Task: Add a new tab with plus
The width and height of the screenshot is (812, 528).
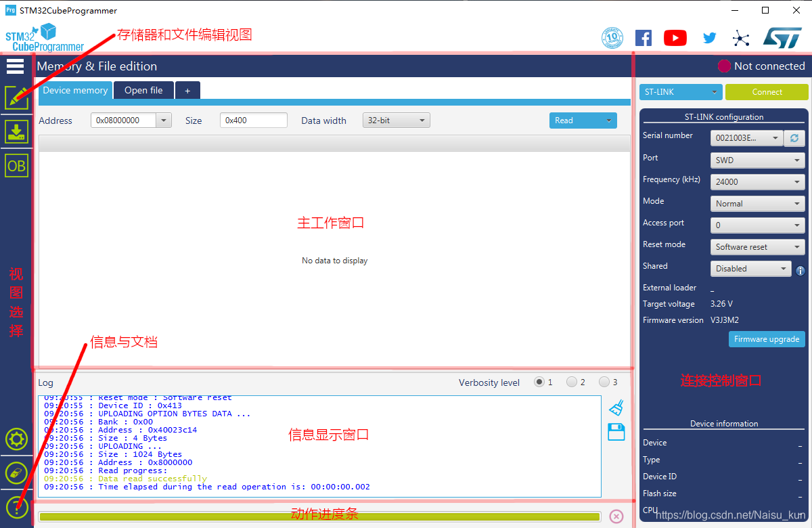Action: click(187, 90)
